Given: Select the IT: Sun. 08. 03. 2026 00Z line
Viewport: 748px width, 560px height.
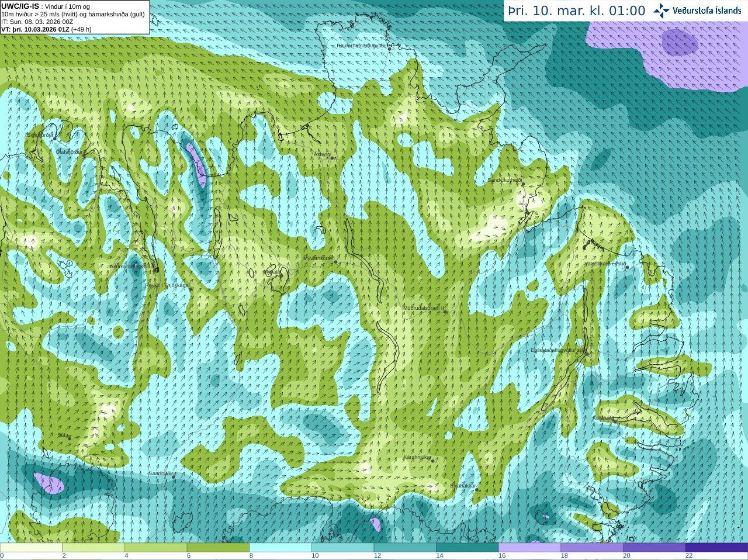Looking at the screenshot, I should [37, 22].
